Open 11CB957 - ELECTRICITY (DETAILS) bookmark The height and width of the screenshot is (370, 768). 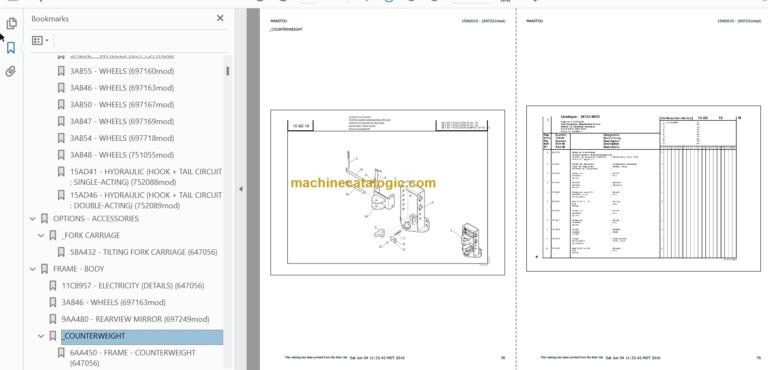[x=133, y=285]
